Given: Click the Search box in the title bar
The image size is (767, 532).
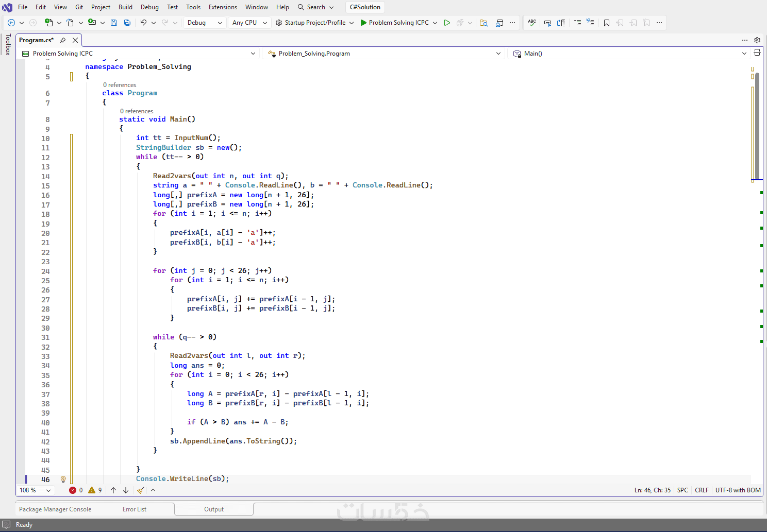Looking at the screenshot, I should [315, 7].
